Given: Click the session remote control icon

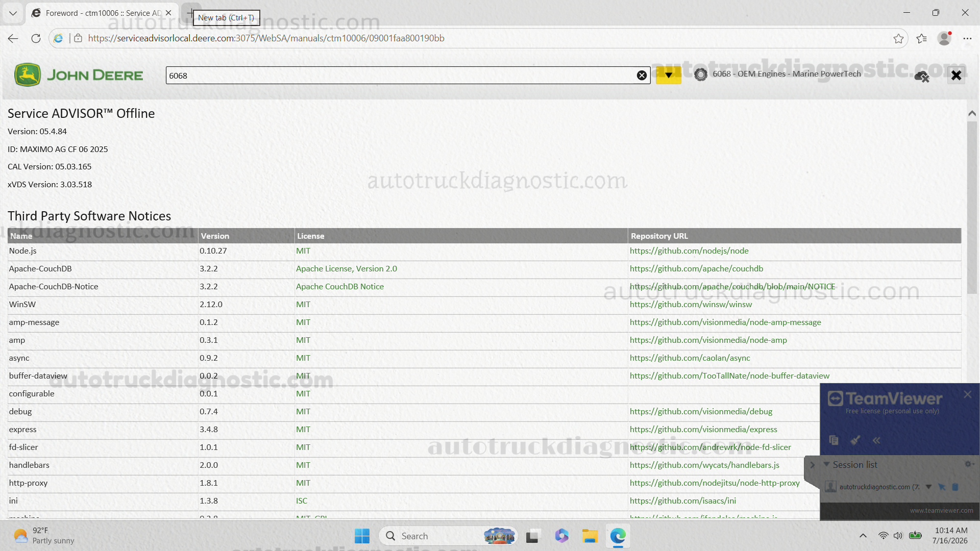Looking at the screenshot, I should coord(942,487).
